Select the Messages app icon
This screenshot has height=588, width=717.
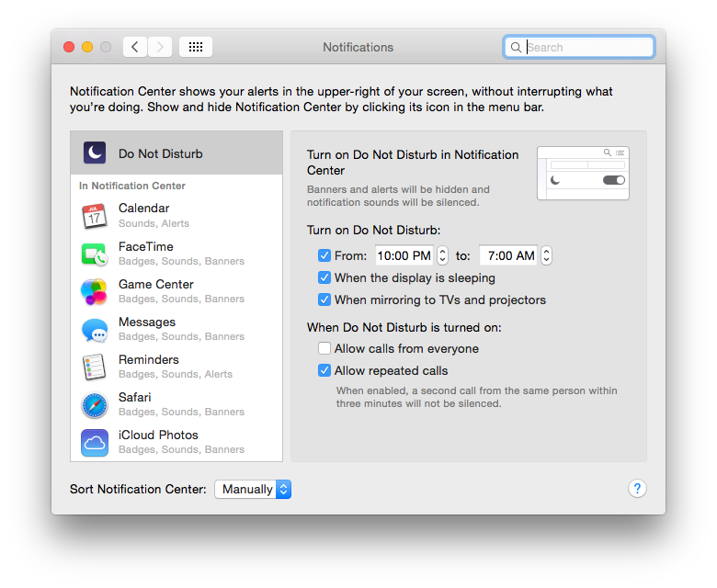tap(95, 330)
